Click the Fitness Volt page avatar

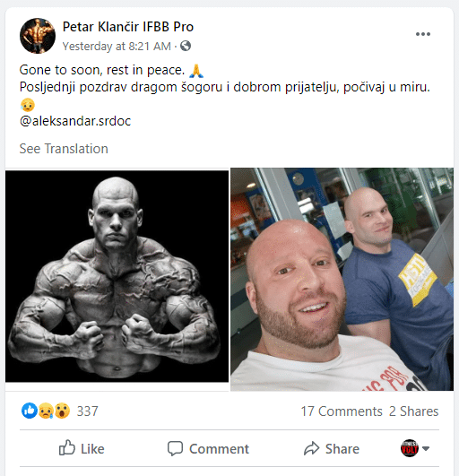tap(409, 448)
